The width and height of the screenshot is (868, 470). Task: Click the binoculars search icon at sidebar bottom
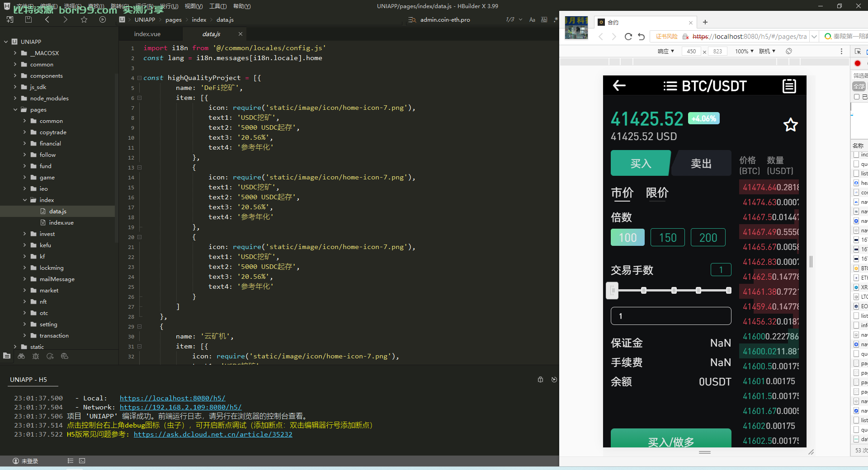[21, 356]
